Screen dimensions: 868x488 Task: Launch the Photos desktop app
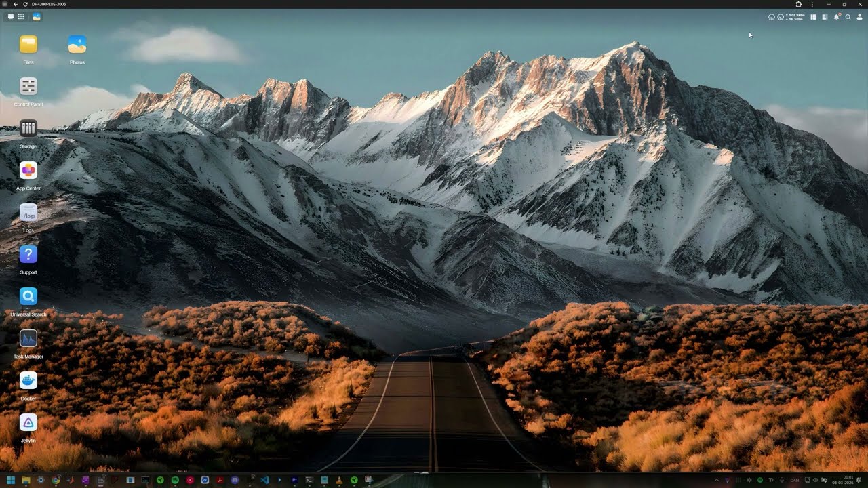pyautogui.click(x=77, y=45)
